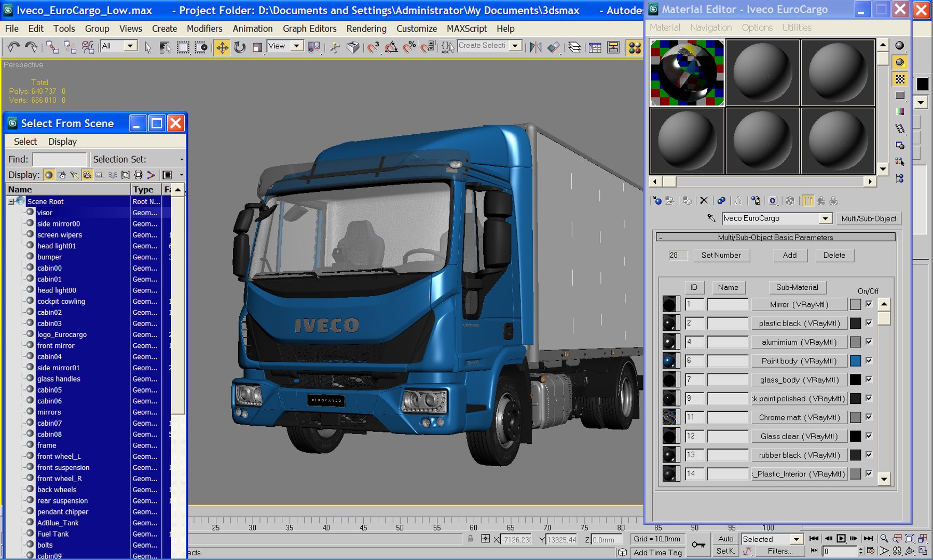Activate the Select and Rotate tool

239,47
